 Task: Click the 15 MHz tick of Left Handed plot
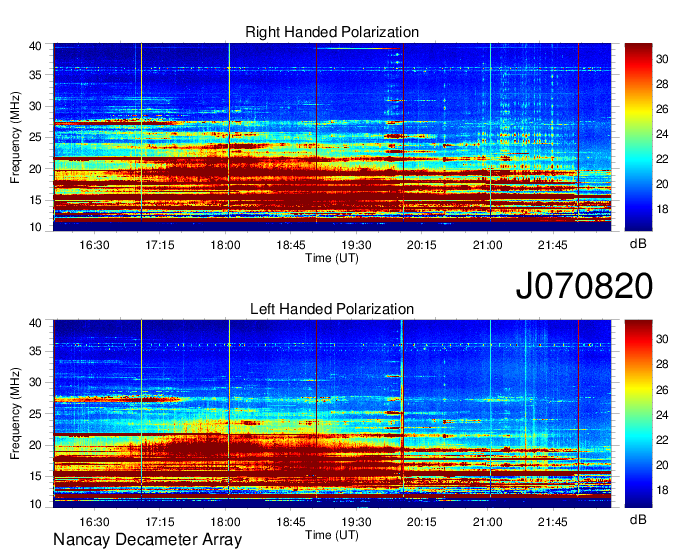coord(35,476)
